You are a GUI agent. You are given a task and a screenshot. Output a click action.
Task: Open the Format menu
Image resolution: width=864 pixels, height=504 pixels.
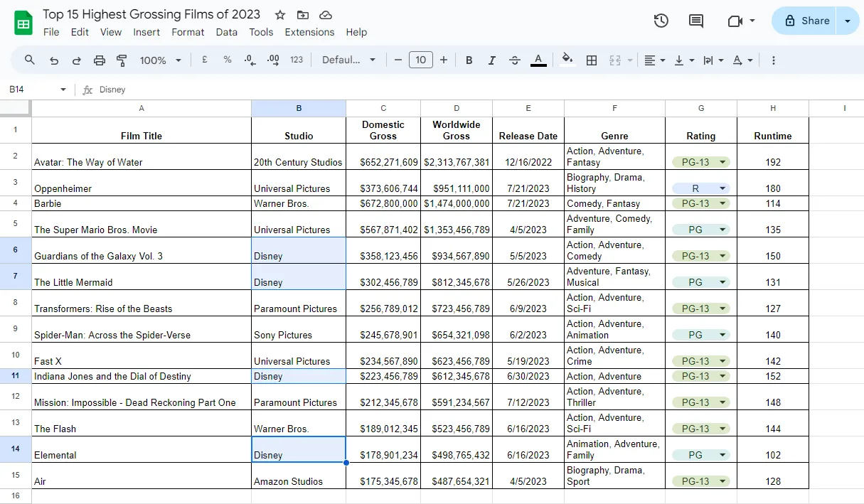click(x=188, y=32)
